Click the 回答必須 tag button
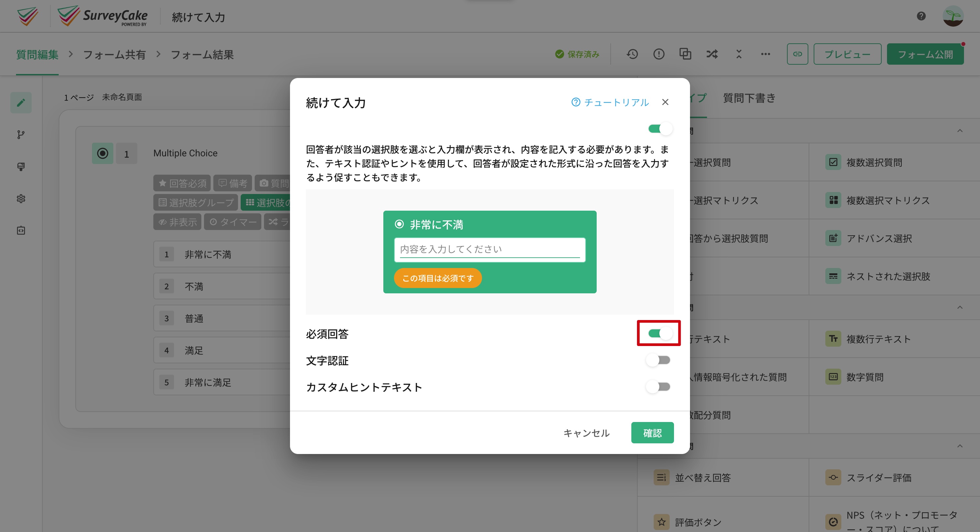This screenshot has width=980, height=532. (182, 183)
